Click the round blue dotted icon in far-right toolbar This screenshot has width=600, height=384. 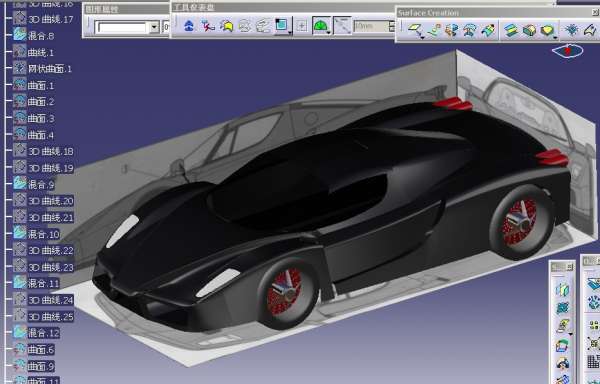pos(593,304)
